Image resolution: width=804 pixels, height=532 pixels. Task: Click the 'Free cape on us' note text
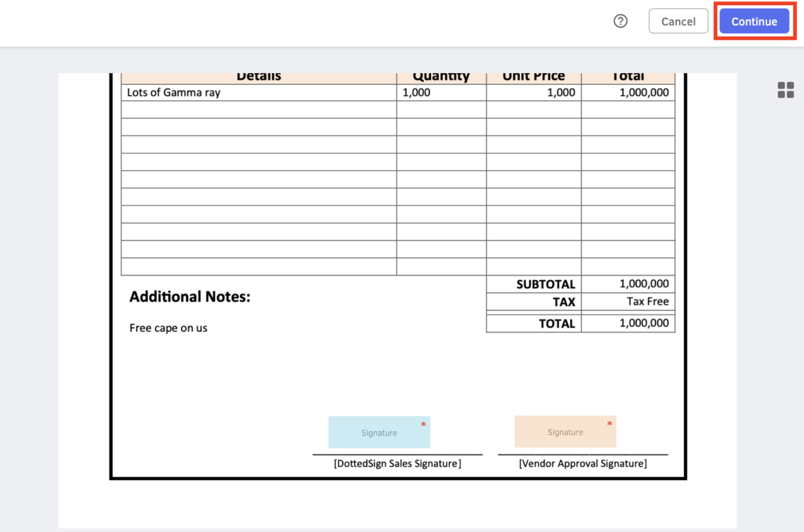(168, 328)
